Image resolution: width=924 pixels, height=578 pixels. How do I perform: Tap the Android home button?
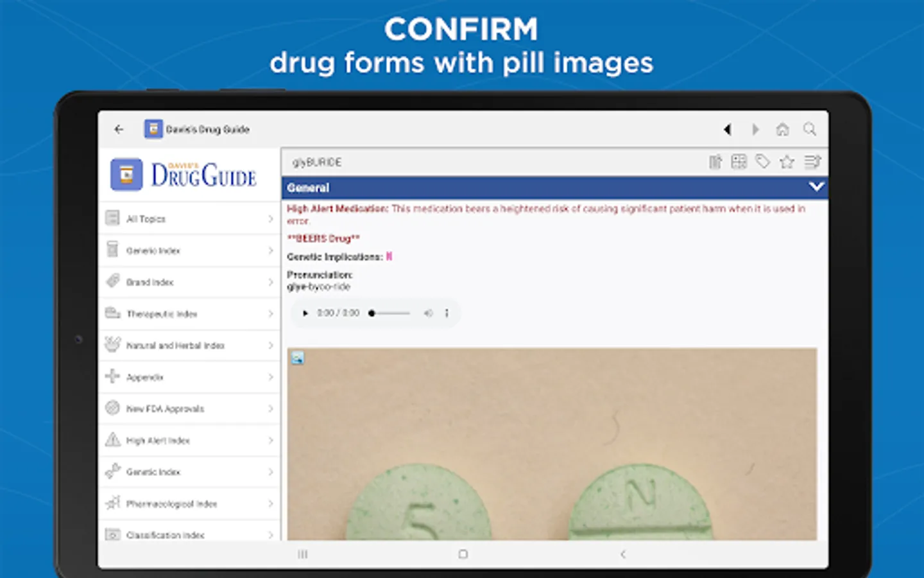(x=463, y=554)
